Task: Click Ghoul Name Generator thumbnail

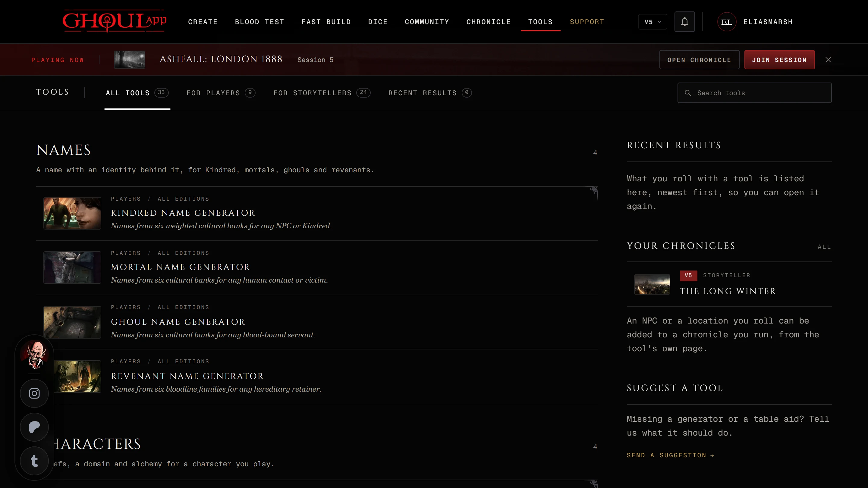Action: tap(72, 322)
